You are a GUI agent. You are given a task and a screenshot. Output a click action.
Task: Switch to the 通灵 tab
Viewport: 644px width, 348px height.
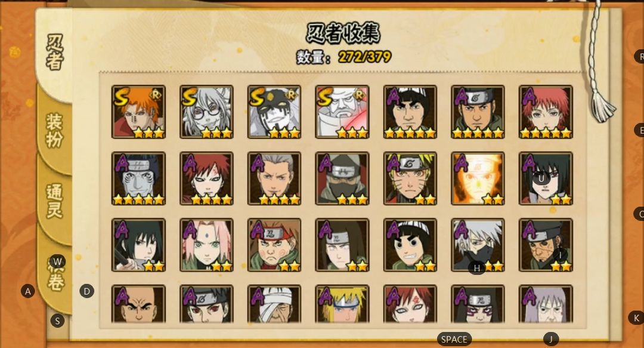55,201
